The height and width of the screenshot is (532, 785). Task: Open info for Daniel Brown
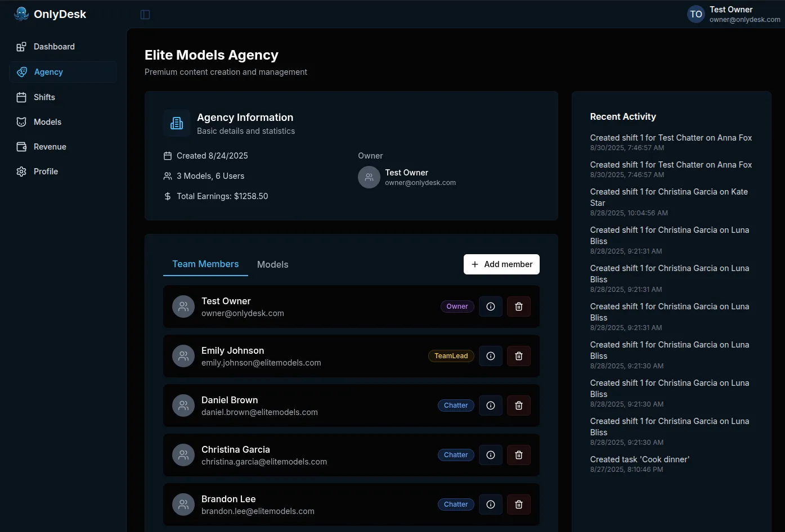pyautogui.click(x=491, y=405)
